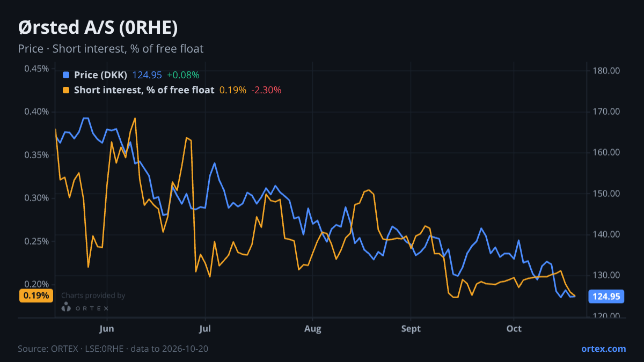Click the 0.45% left axis label
Image resolution: width=644 pixels, height=362 pixels.
pos(36,69)
